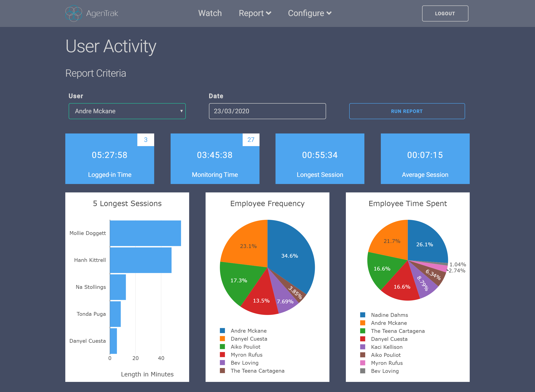Expand the Configure dropdown menu
The height and width of the screenshot is (392, 535).
(x=309, y=13)
